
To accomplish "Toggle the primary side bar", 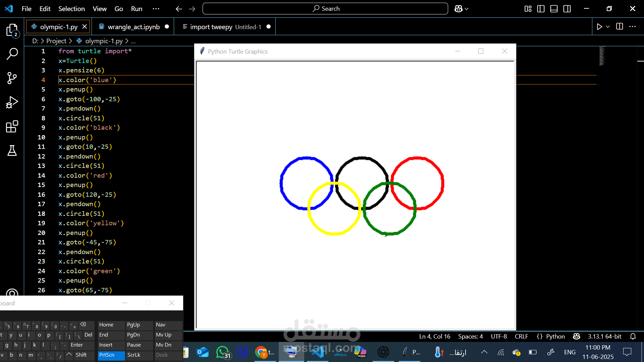I will pos(541,9).
